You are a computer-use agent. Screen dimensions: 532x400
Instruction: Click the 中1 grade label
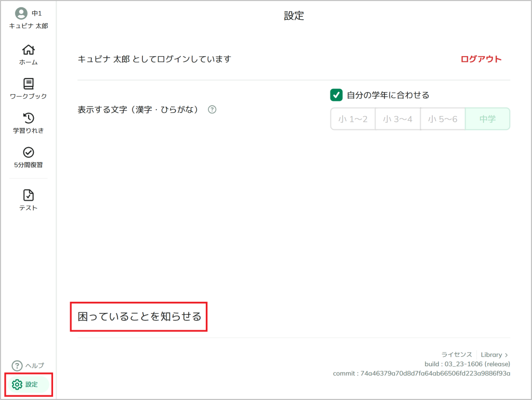37,13
